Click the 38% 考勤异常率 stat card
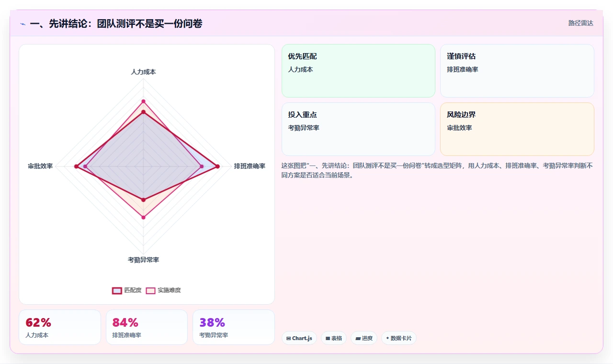The image size is (613, 364). (234, 327)
